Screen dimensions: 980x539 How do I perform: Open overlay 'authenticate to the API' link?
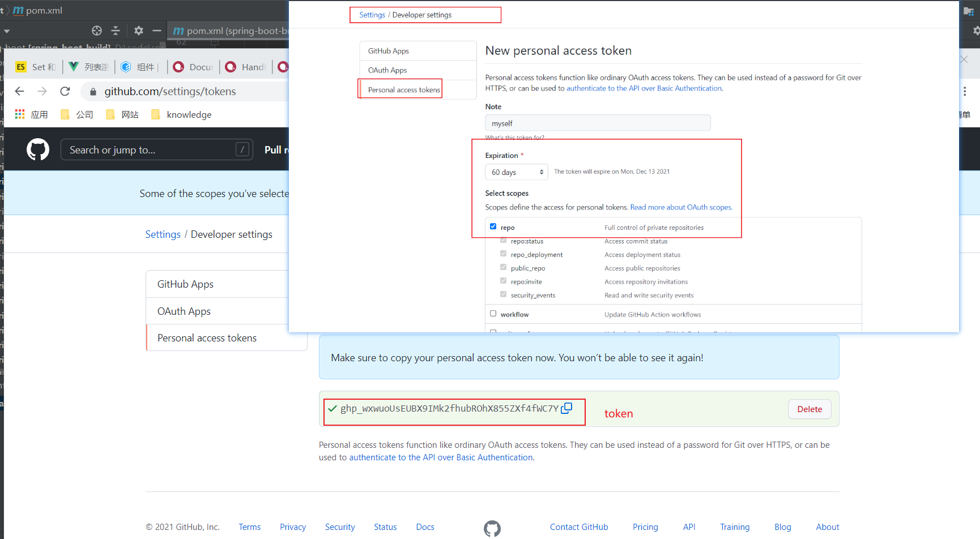point(644,88)
